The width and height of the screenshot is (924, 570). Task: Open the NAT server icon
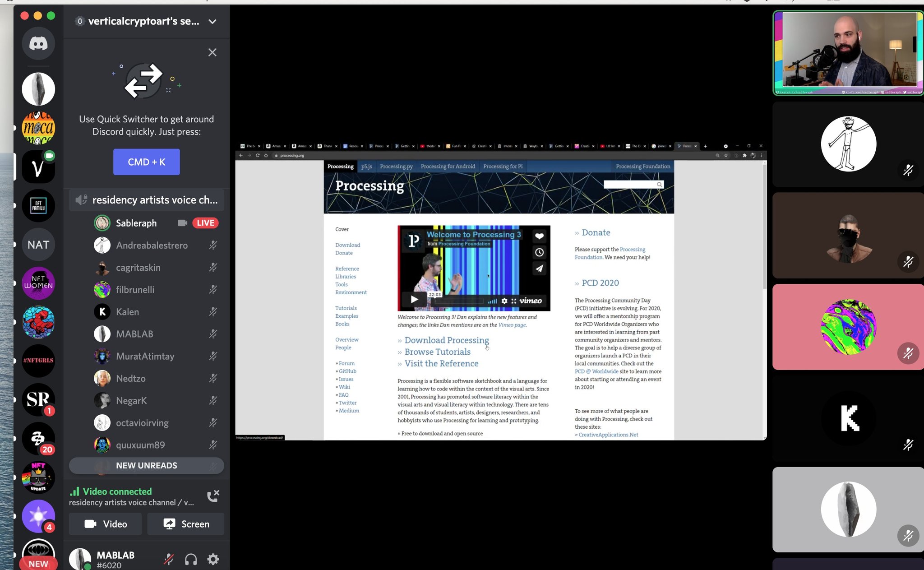click(38, 245)
